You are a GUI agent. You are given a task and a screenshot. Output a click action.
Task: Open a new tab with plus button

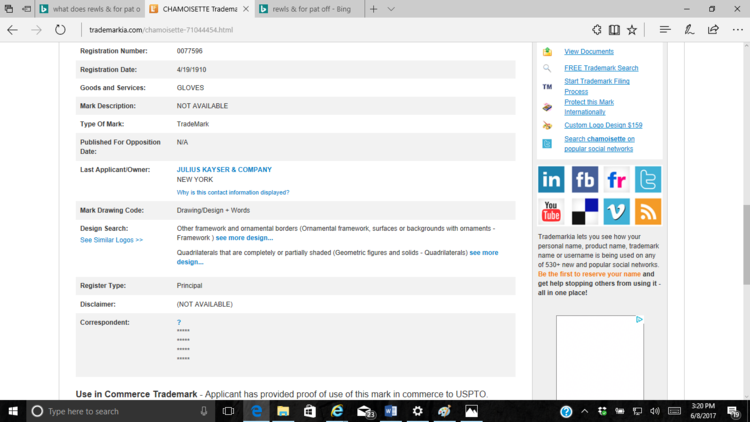374,9
